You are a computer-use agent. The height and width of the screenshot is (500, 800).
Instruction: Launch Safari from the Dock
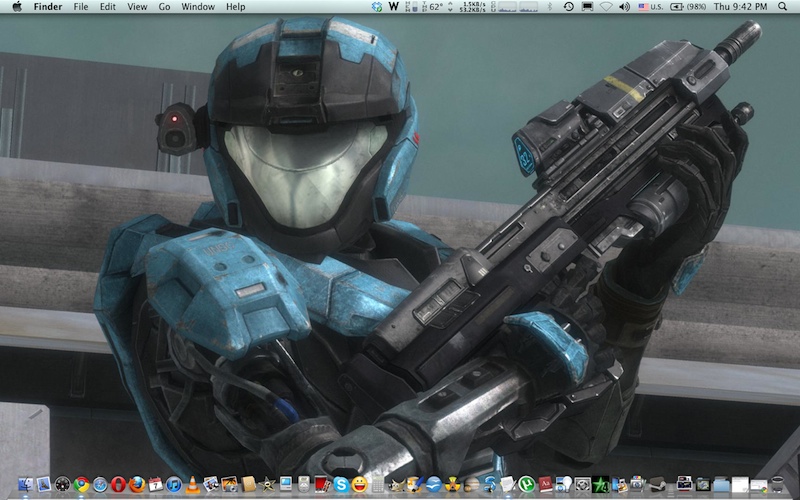tap(100, 484)
